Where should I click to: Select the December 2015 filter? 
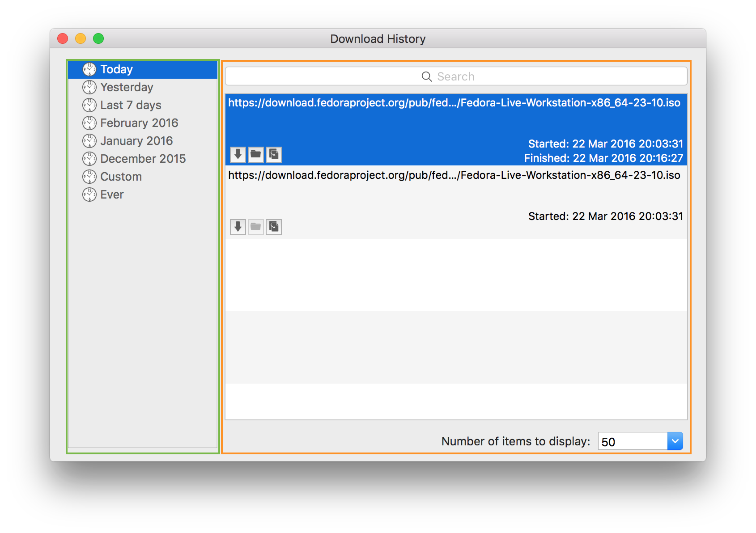pyautogui.click(x=143, y=158)
